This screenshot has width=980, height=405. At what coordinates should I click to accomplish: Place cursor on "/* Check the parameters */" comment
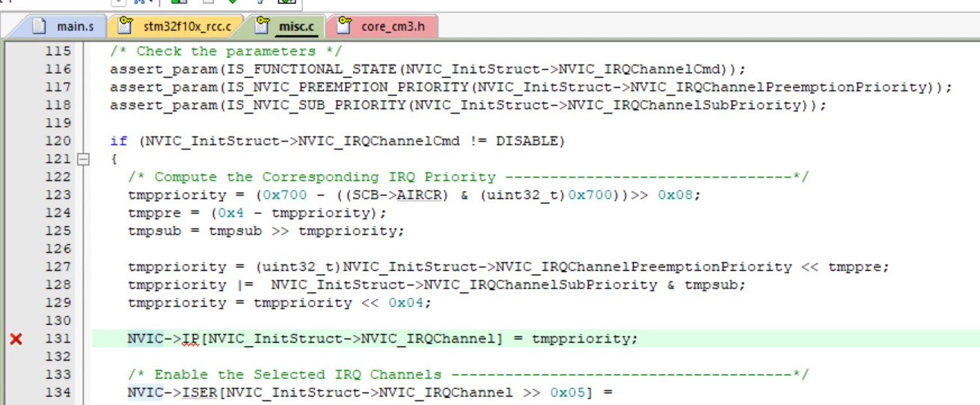pyautogui.click(x=226, y=51)
